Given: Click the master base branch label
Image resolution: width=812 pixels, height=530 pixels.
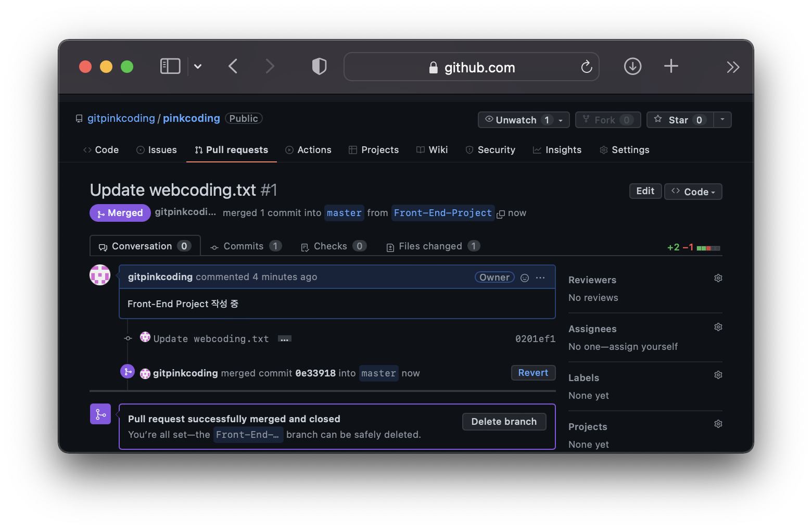Looking at the screenshot, I should click(344, 213).
